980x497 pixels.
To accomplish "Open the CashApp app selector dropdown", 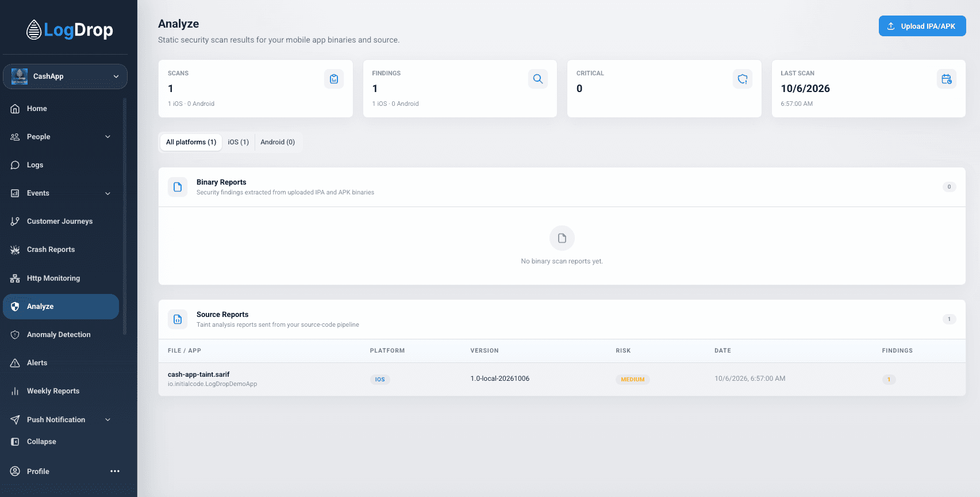I will (x=65, y=77).
